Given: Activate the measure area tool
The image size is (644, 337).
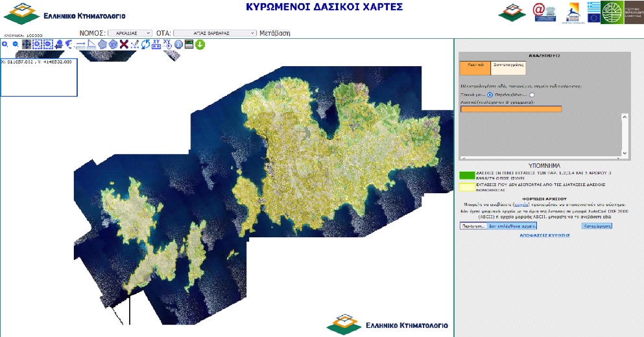Looking at the screenshot, I should 91,44.
